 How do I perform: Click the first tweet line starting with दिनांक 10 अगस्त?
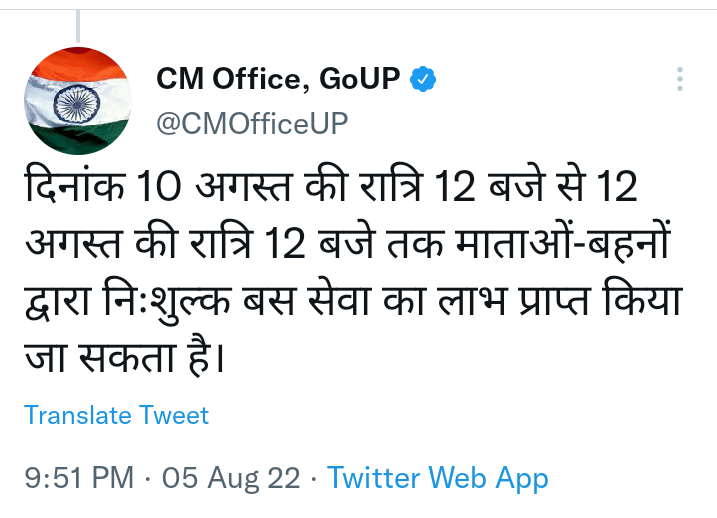[x=330, y=188]
